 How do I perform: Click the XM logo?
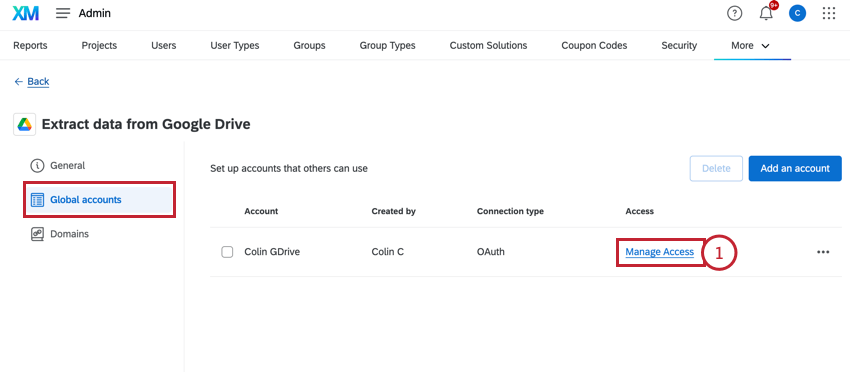tap(25, 14)
